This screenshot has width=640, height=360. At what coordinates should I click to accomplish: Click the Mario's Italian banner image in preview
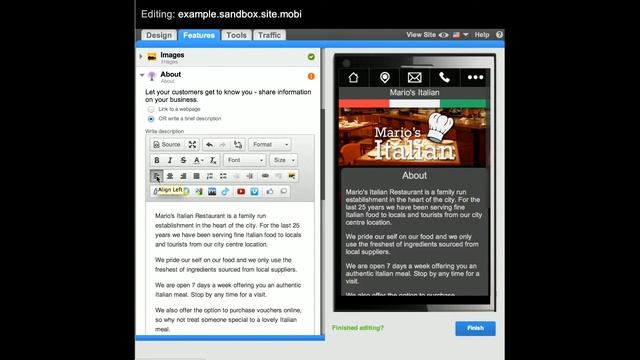pos(414,138)
